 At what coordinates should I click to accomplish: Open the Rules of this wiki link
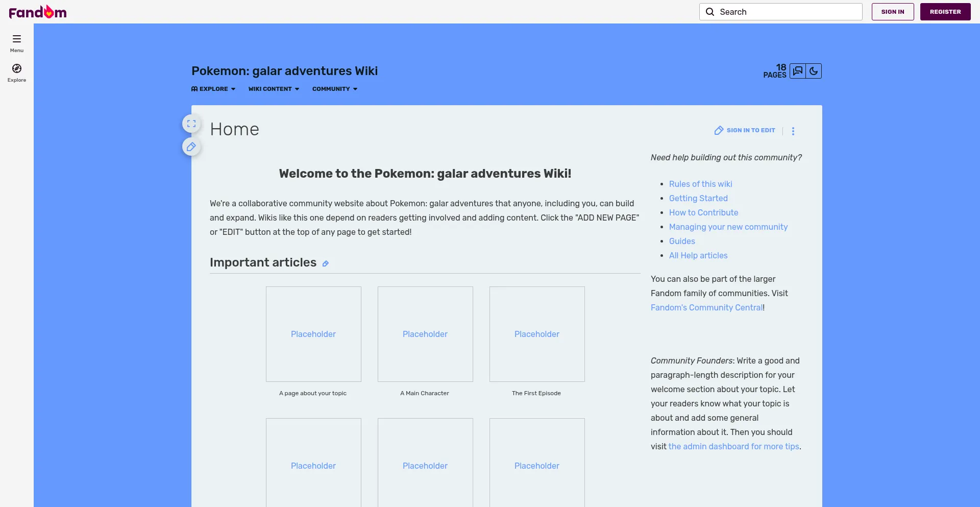[x=700, y=184]
